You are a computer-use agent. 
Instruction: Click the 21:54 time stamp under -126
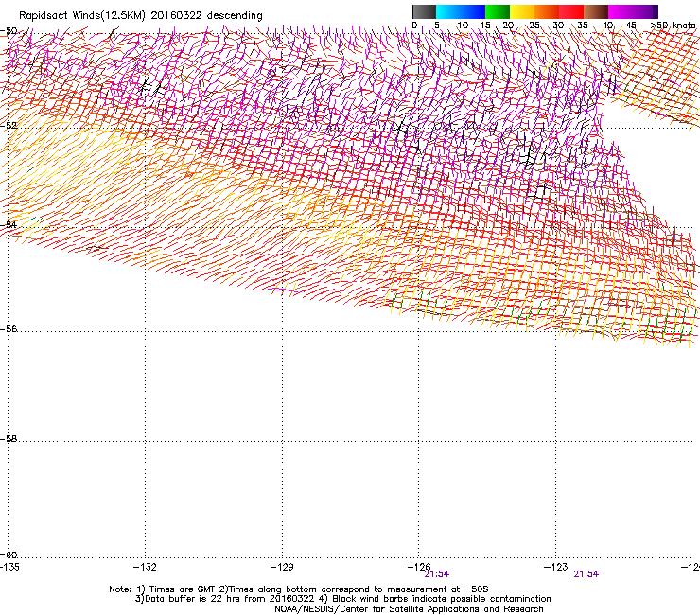coord(437,574)
